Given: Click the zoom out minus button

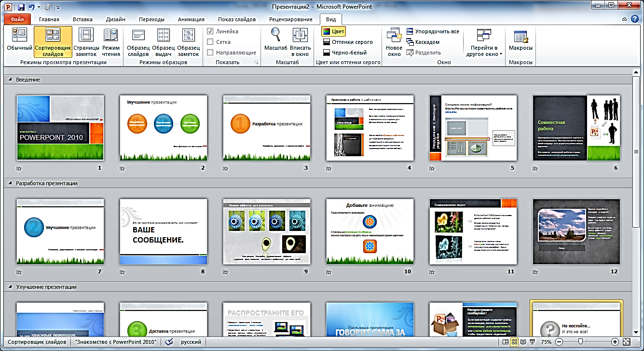Looking at the screenshot, I should coord(559,342).
